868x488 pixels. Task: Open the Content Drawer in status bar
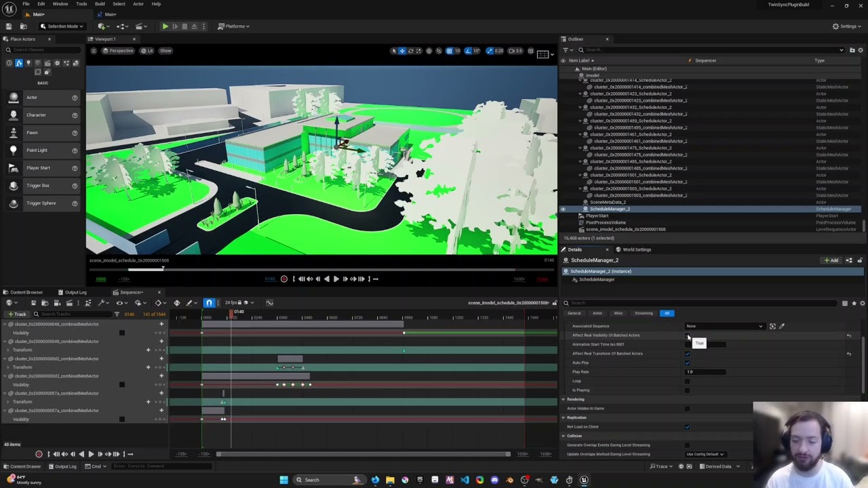point(22,466)
